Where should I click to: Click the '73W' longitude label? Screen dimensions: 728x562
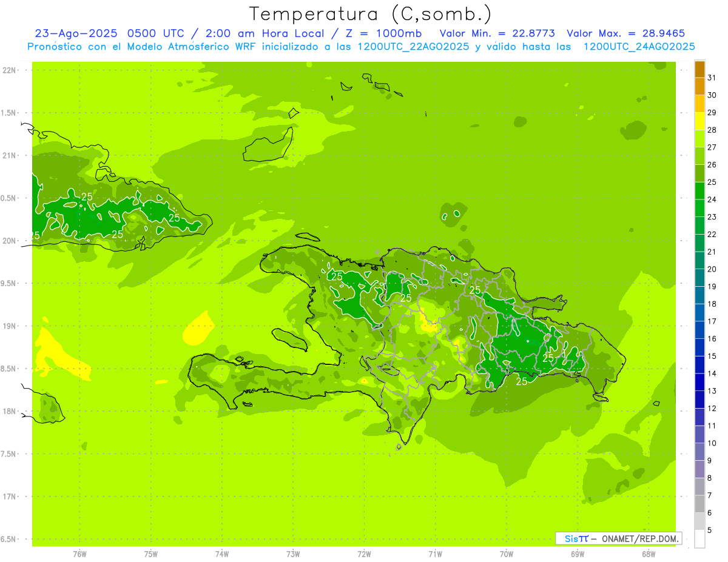pos(293,554)
